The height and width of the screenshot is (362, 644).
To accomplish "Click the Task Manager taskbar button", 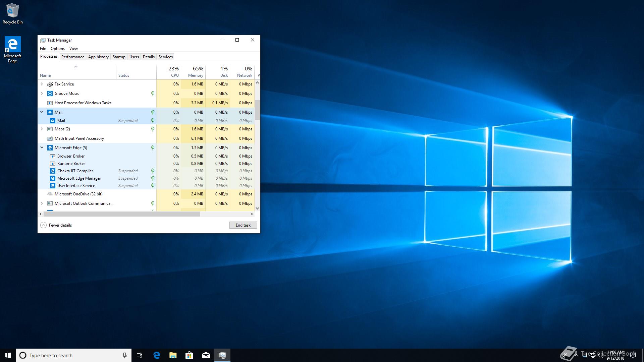I will [x=222, y=355].
